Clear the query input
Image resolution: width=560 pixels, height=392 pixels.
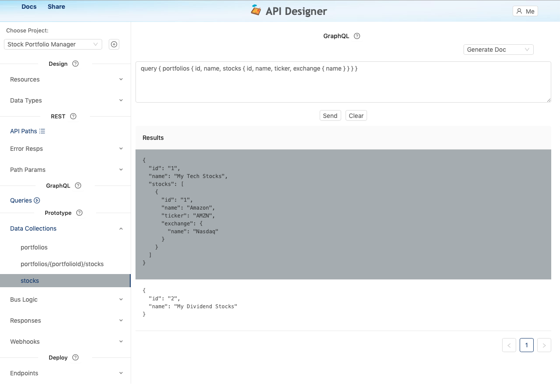click(356, 115)
